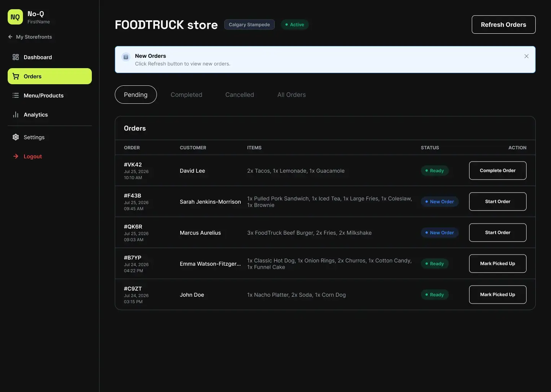
Task: Mark Picked Up for Emma Watson-Fitzger...
Action: (498, 263)
